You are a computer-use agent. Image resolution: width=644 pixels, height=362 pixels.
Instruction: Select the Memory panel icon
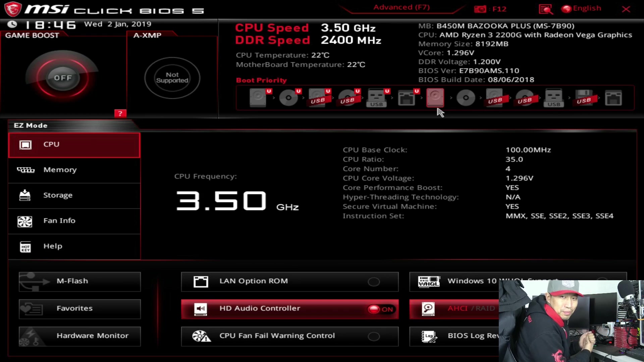click(24, 169)
